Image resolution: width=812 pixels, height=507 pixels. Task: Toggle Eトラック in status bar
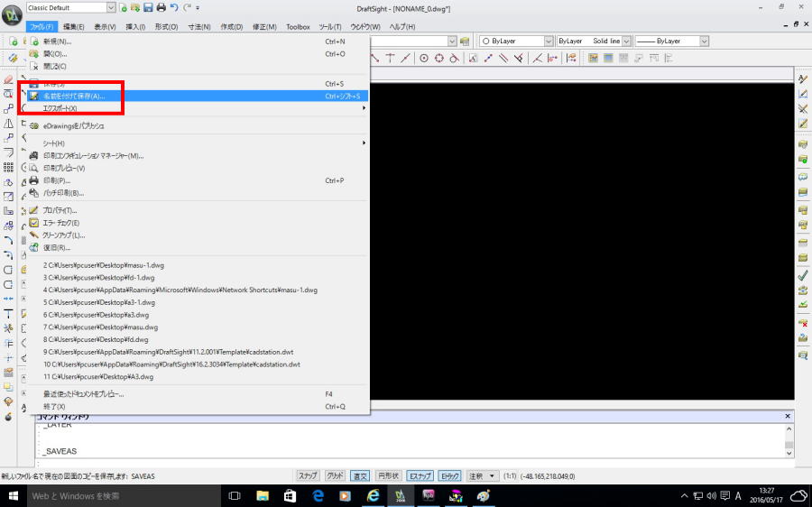(449, 475)
